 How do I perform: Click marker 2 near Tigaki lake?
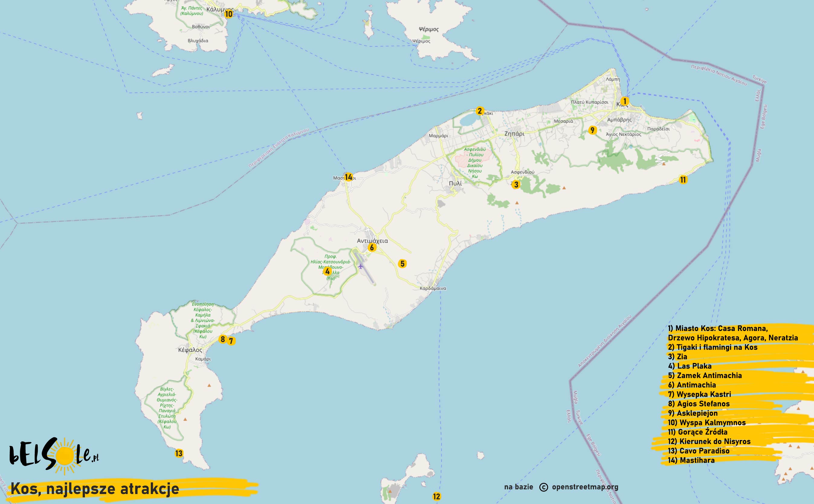click(480, 111)
